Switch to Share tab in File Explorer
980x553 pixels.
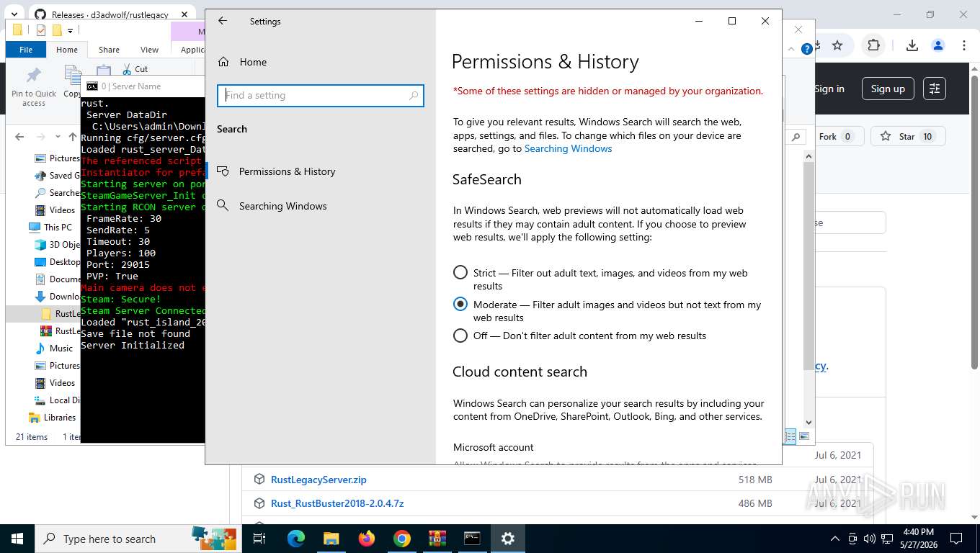pos(109,50)
